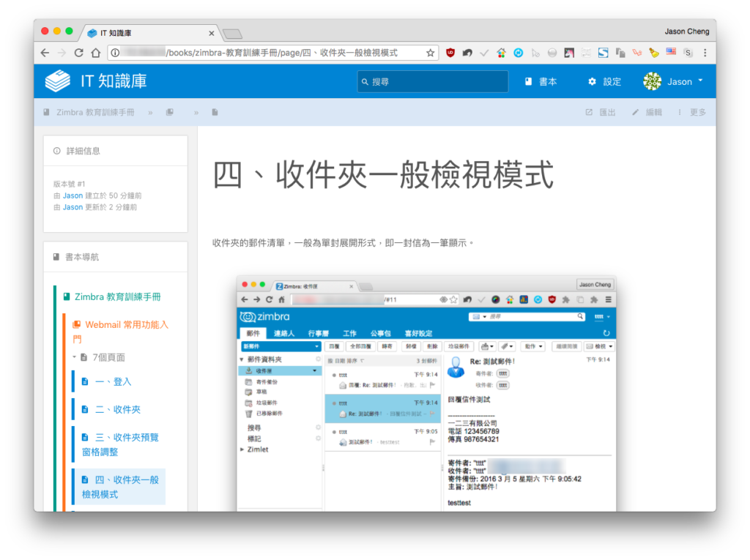View site information icon in address bar

115,53
